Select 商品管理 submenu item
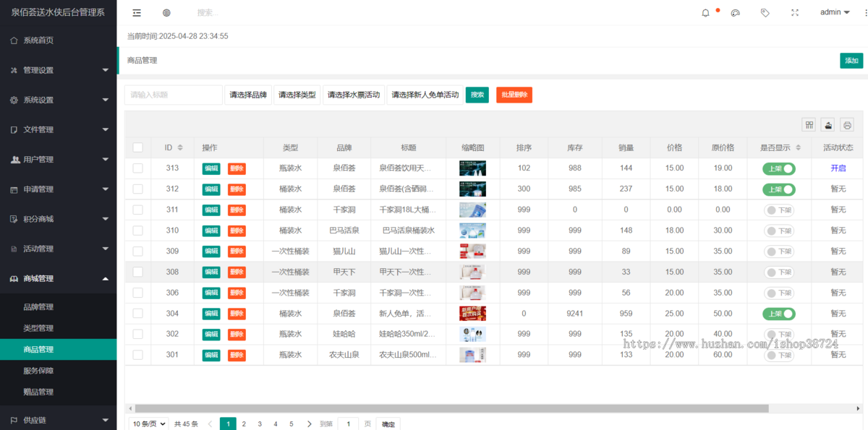Screen dimensions: 868x430 pyautogui.click(x=58, y=350)
